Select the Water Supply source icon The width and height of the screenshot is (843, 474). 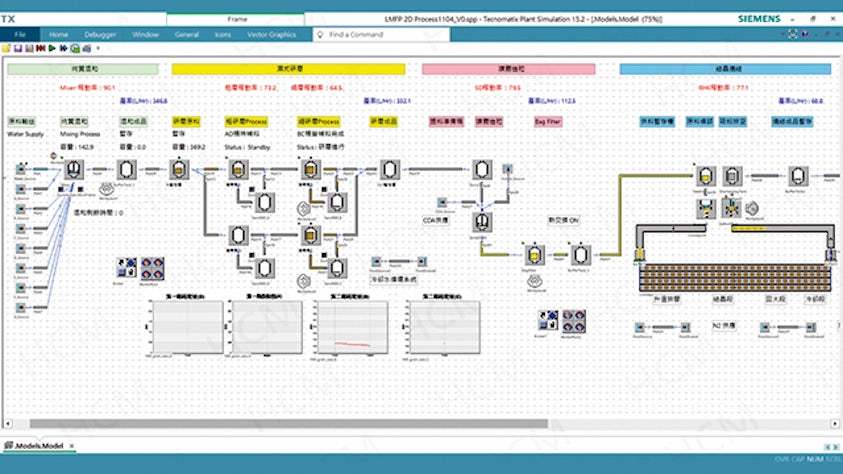20,169
